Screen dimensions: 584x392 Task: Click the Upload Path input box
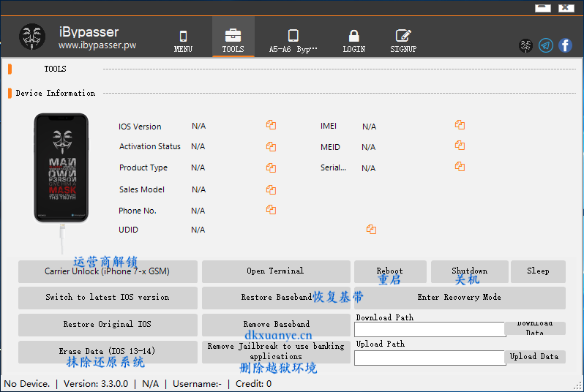point(430,358)
